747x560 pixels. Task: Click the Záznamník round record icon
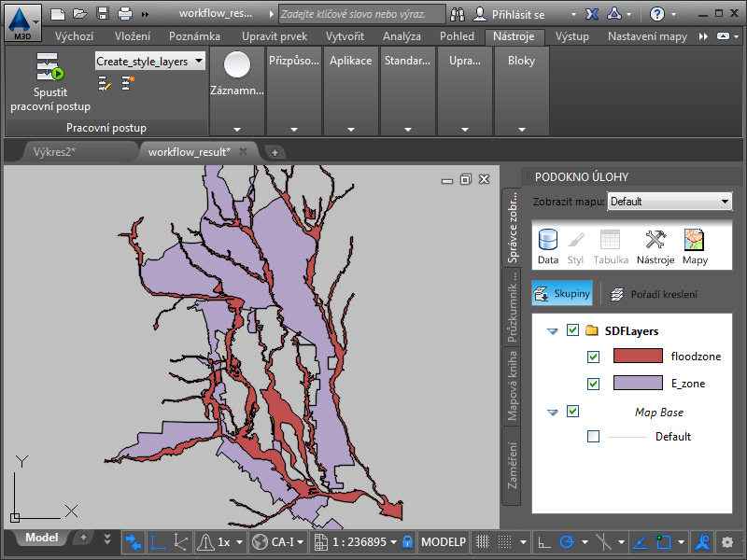(x=237, y=65)
